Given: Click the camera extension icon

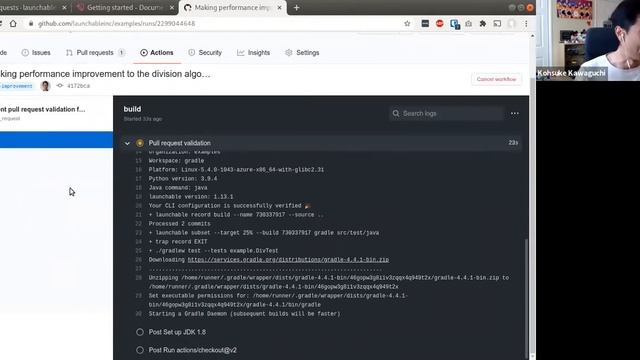Looking at the screenshot, I should pyautogui.click(x=469, y=24).
